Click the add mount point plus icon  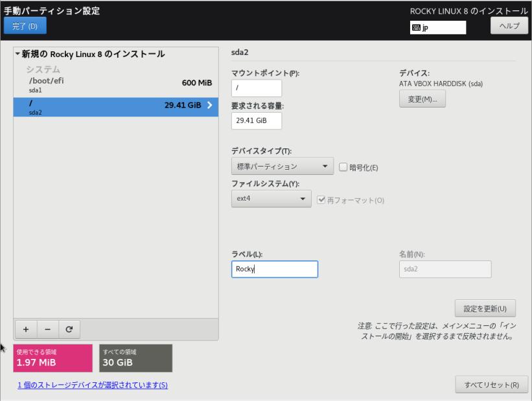point(26,330)
